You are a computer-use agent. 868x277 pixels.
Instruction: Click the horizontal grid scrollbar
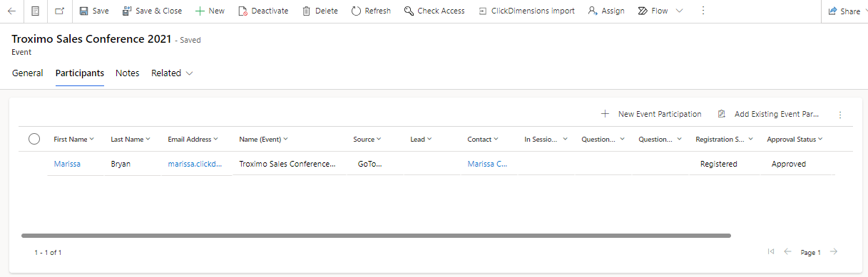[377, 235]
